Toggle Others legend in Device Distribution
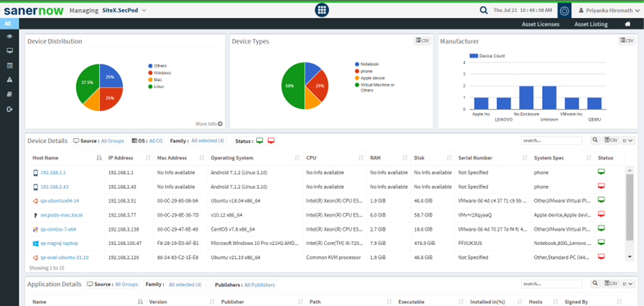The image size is (644, 306). [x=158, y=66]
